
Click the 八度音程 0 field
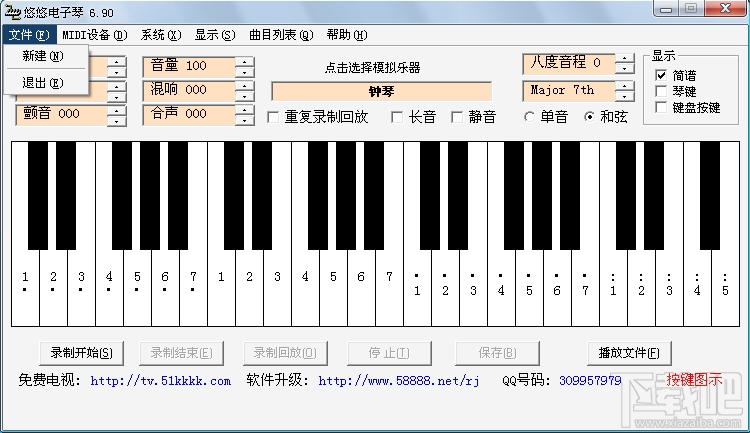click(569, 64)
